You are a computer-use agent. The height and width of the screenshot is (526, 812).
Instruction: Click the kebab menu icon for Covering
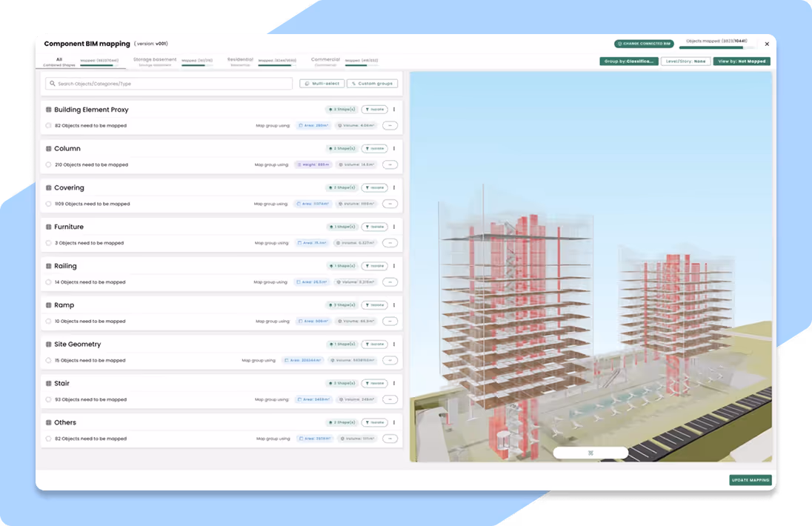click(x=394, y=187)
